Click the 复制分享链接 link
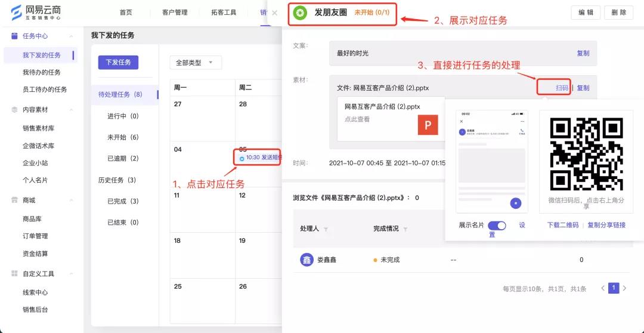Screen dimensions: 644x333 coord(606,225)
